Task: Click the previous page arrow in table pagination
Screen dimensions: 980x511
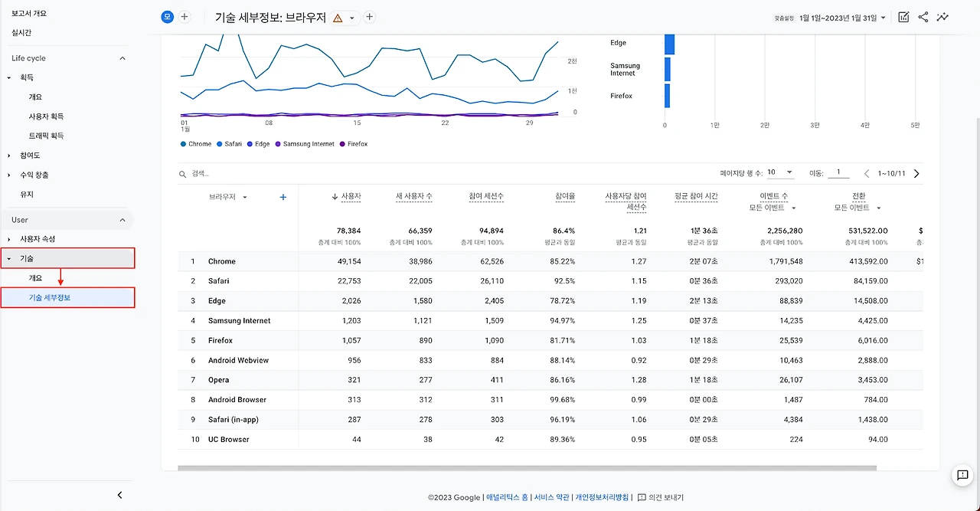Action: click(867, 174)
